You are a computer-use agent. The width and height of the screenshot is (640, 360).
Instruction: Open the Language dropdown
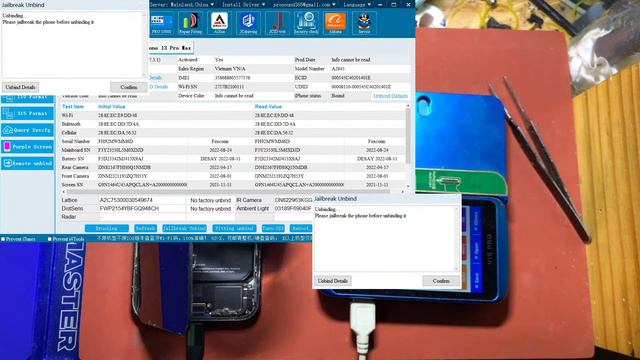tap(357, 4)
